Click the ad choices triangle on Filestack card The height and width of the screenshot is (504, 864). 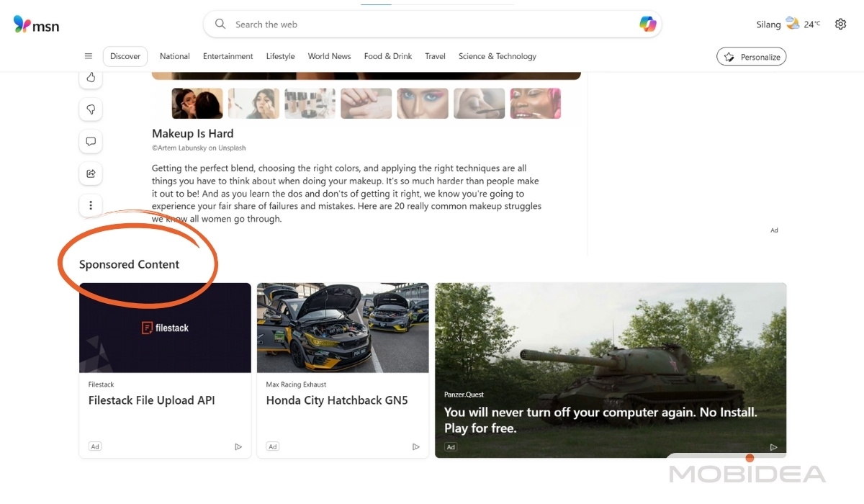[238, 447]
